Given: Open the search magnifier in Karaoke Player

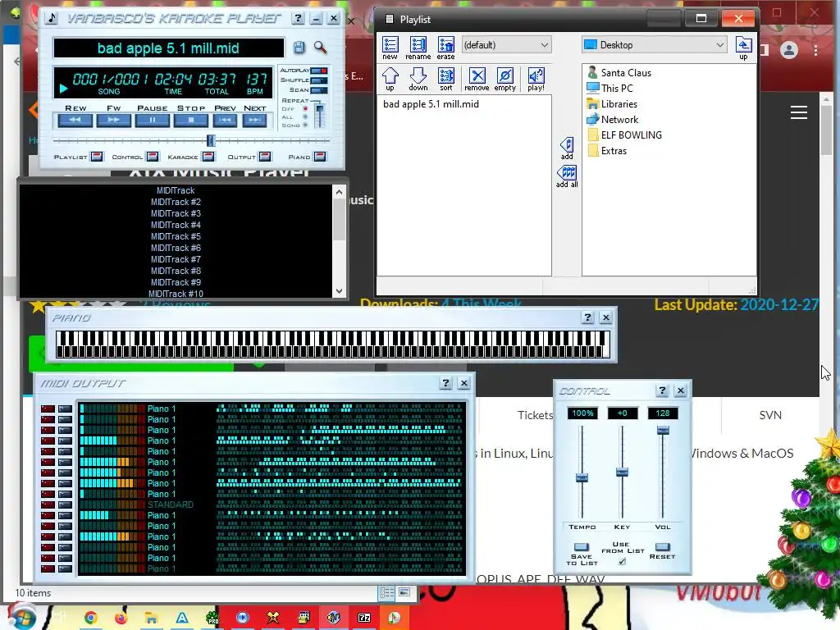Looking at the screenshot, I should tap(321, 48).
